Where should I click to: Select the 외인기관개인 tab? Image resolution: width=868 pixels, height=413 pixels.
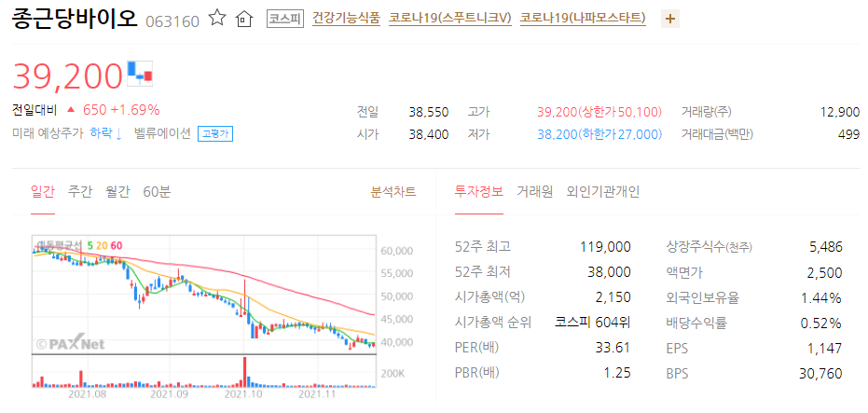603,192
